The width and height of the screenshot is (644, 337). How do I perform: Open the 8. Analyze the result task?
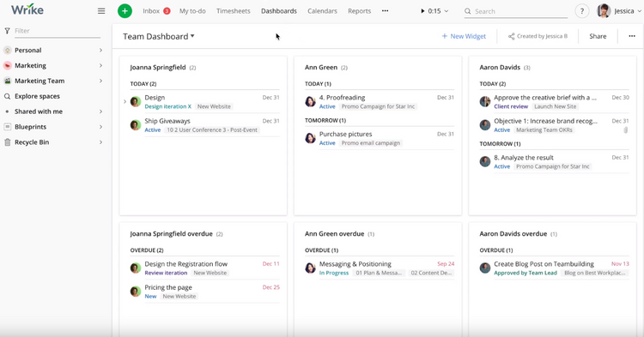pos(524,158)
